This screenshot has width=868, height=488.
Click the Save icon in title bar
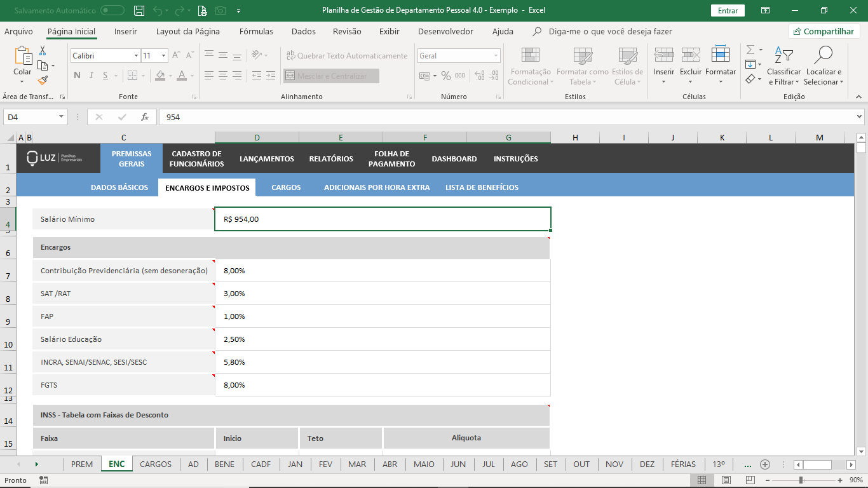(139, 10)
